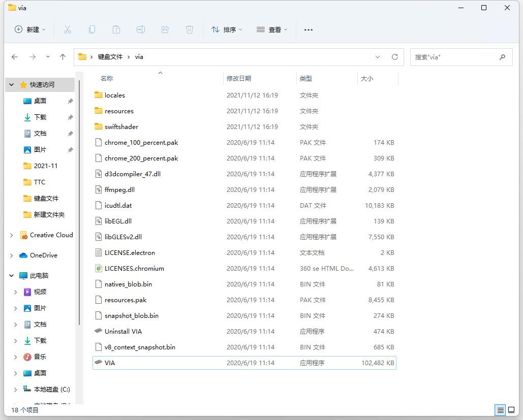Sort files by 修改日期 column header
This screenshot has width=523, height=420.
pos(239,79)
